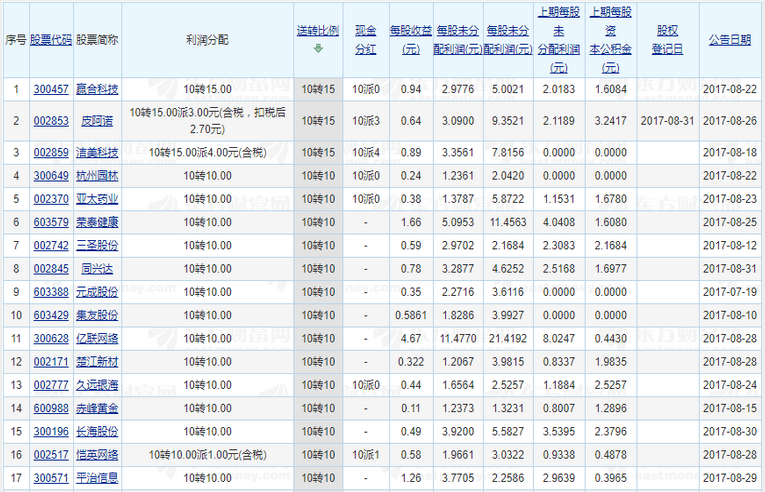The height and width of the screenshot is (492, 765).
Task: Open stock code 002370
Action: click(51, 199)
